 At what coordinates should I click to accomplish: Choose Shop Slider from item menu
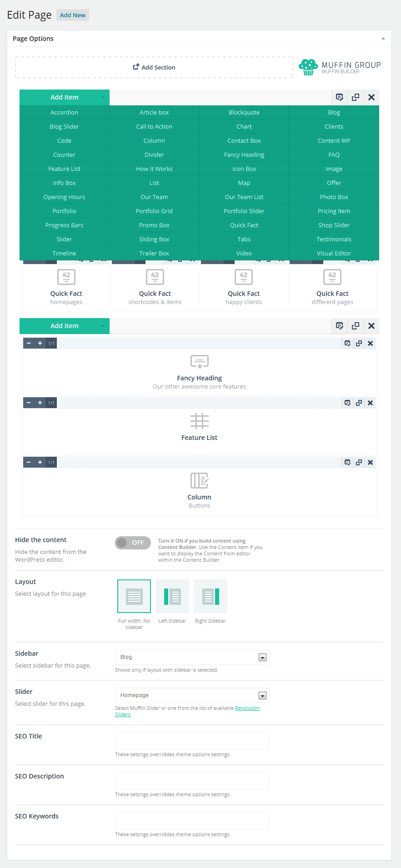click(334, 225)
